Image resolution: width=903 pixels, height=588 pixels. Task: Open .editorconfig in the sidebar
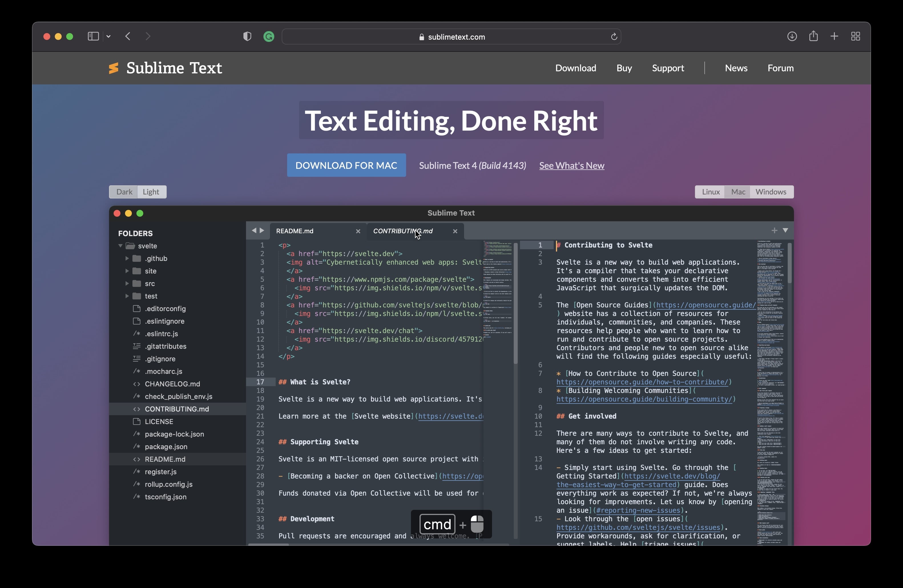pyautogui.click(x=178, y=309)
